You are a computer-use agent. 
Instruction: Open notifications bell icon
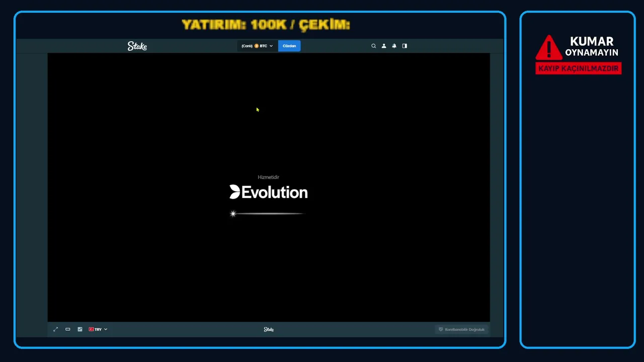pyautogui.click(x=394, y=46)
